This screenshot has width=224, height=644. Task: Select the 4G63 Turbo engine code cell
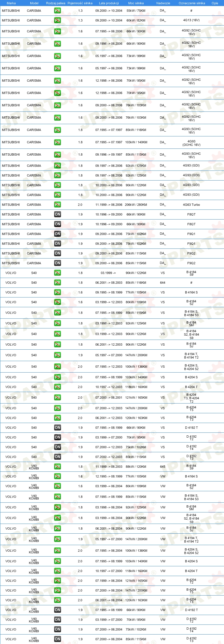[191, 205]
